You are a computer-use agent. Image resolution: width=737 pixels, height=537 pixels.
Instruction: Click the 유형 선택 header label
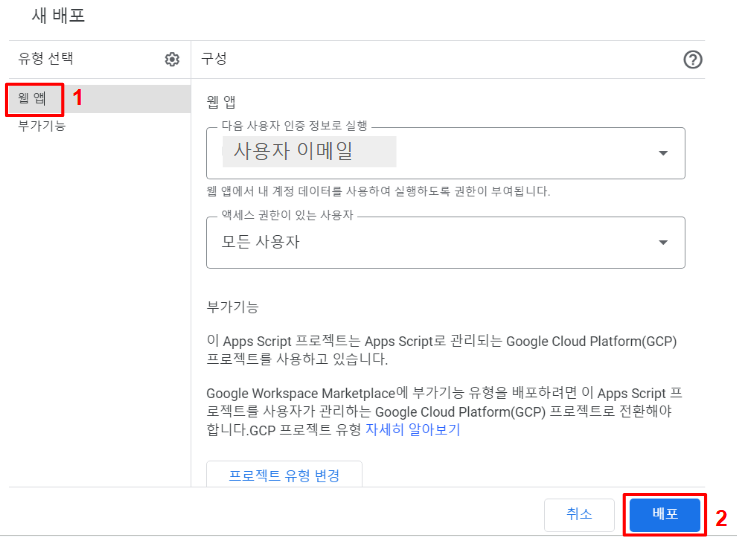coord(46,58)
